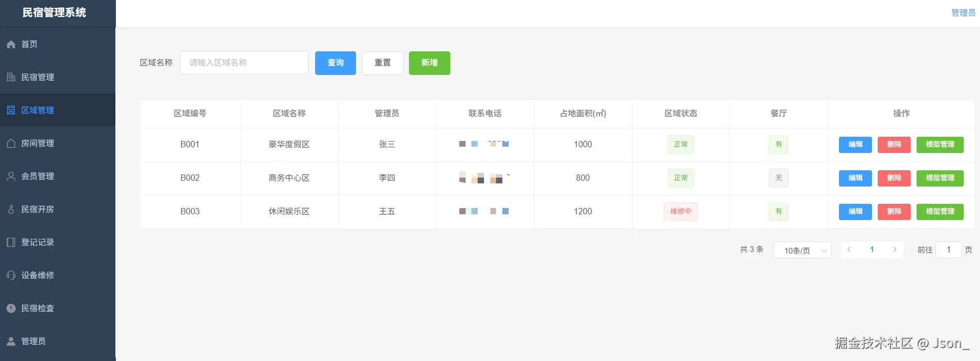Open 民宿开房 in the sidebar
Image resolution: width=980 pixels, height=361 pixels.
58,210
